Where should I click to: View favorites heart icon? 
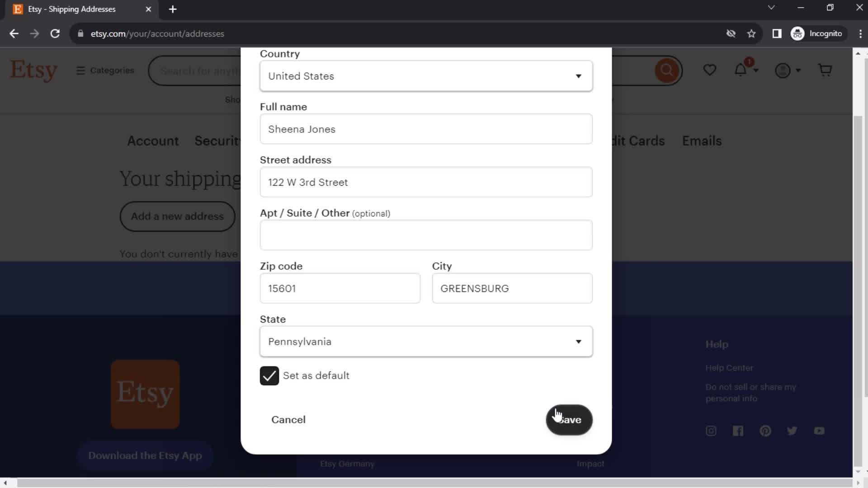(x=710, y=70)
